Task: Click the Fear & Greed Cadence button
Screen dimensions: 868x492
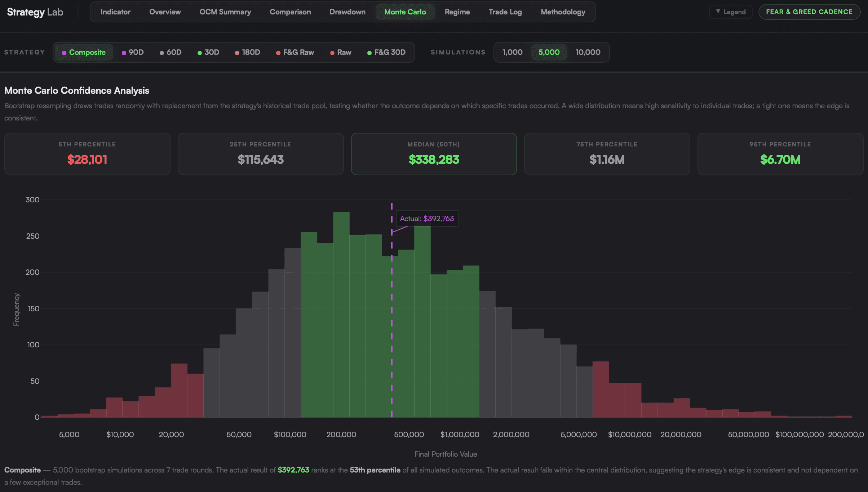Action: 809,12
